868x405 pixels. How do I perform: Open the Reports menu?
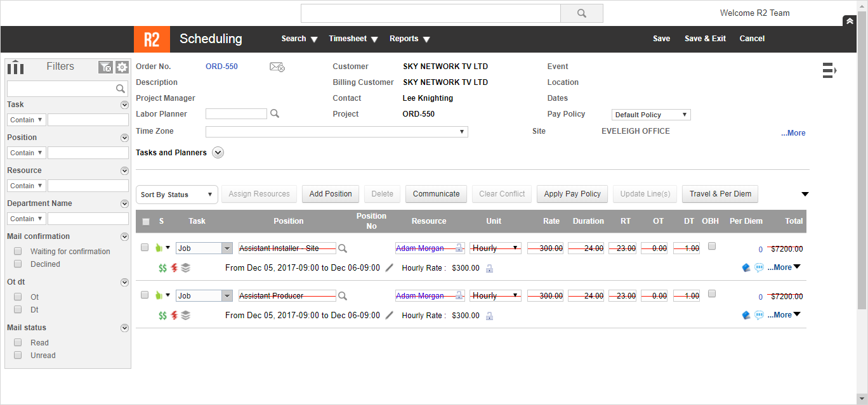point(409,39)
